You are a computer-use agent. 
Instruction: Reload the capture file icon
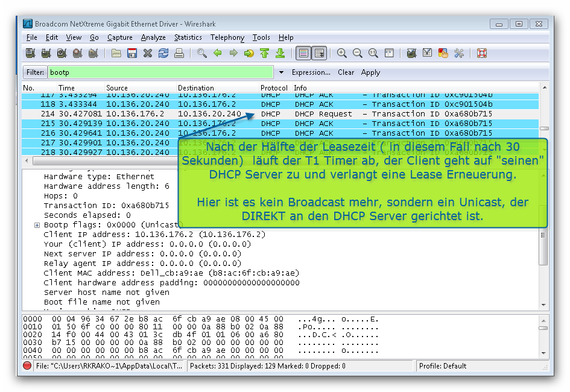[x=163, y=54]
